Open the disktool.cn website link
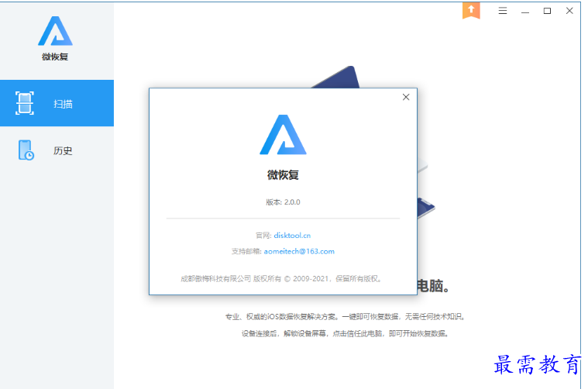The height and width of the screenshot is (389, 588). click(292, 236)
